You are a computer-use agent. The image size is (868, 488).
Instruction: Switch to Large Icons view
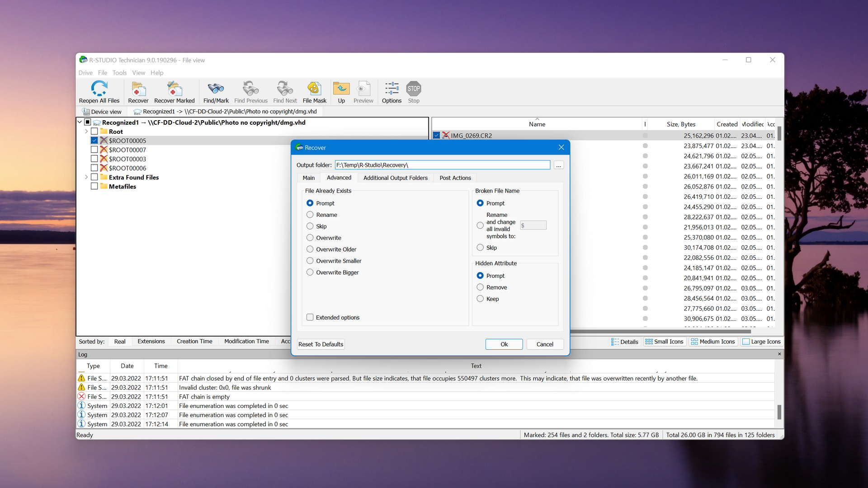click(x=762, y=342)
